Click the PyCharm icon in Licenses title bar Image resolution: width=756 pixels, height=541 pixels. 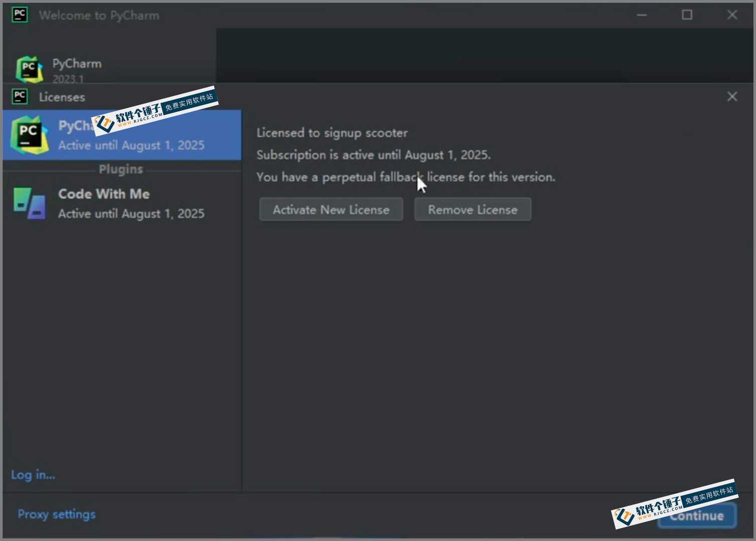[20, 96]
